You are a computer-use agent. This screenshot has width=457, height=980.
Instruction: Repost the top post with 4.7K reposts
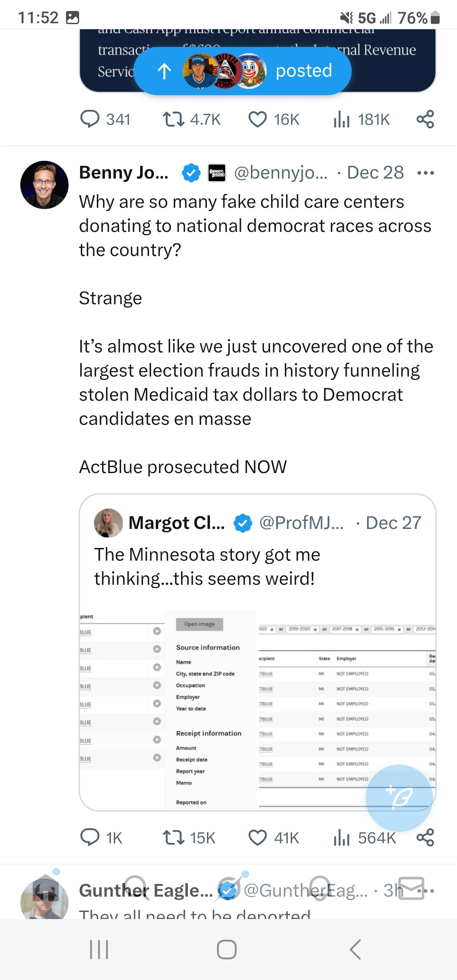pos(173,119)
